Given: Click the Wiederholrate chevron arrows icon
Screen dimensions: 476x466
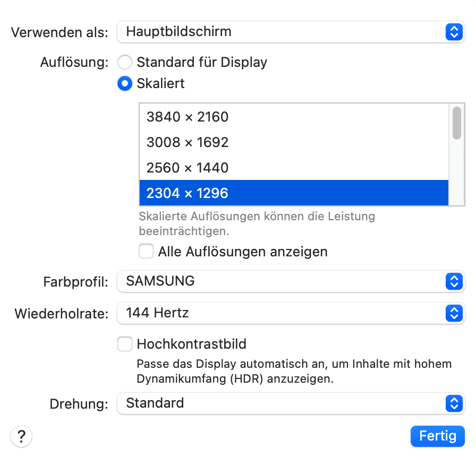Looking at the screenshot, I should click(x=453, y=313).
